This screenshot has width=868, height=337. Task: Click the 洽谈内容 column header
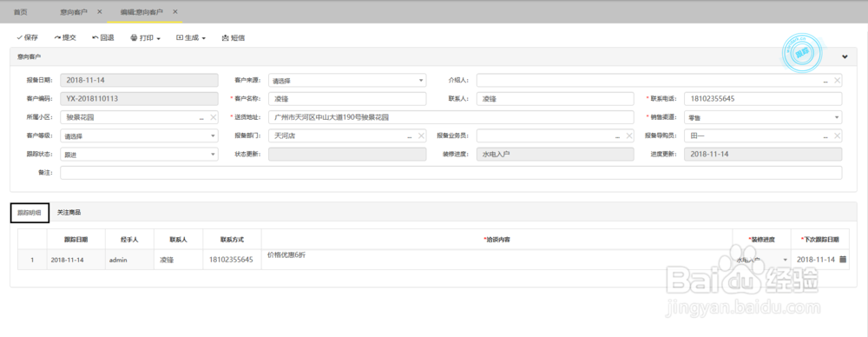point(497,240)
